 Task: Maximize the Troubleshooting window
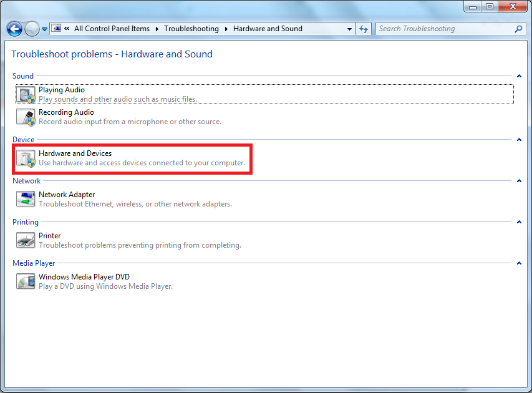pos(489,7)
